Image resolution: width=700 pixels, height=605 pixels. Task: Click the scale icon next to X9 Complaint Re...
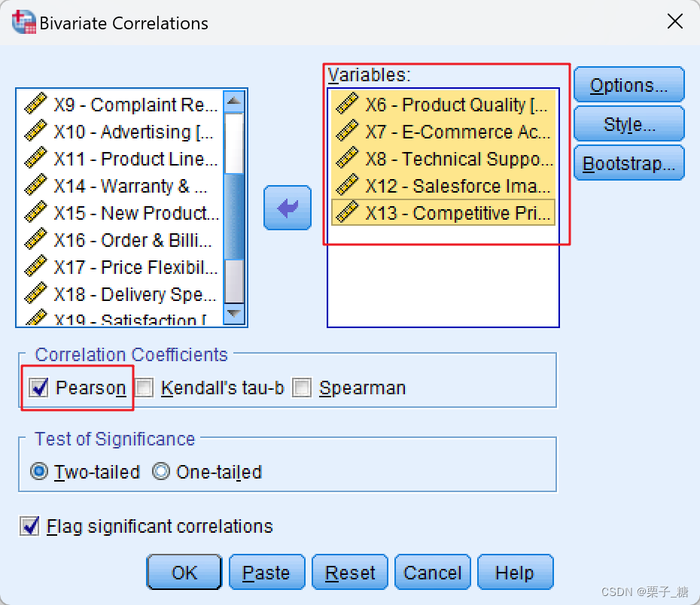coord(35,105)
